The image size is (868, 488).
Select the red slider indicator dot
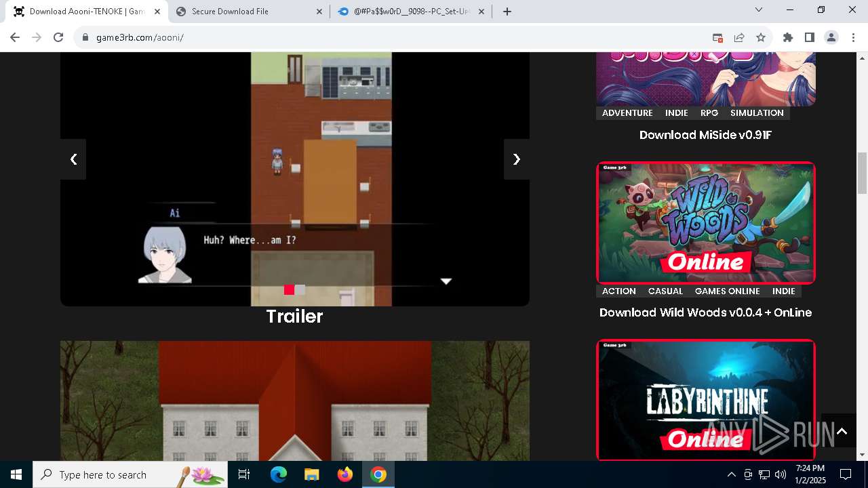tap(289, 290)
